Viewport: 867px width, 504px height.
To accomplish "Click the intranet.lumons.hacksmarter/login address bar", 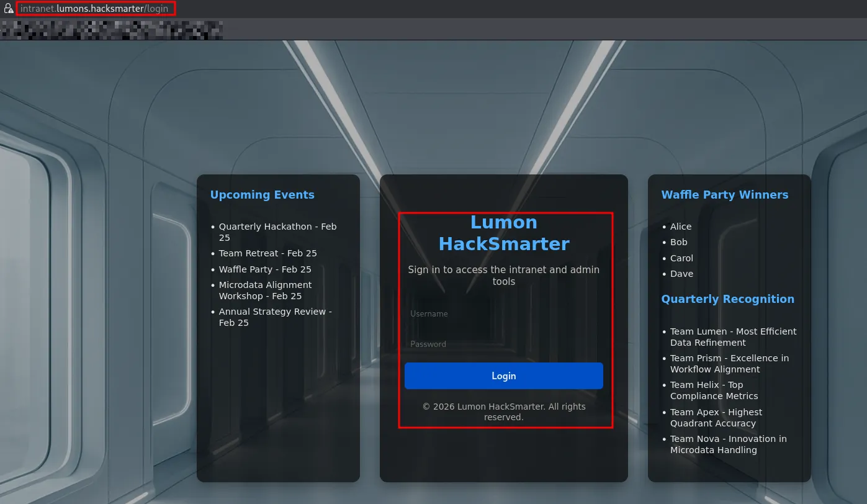I will pos(94,9).
